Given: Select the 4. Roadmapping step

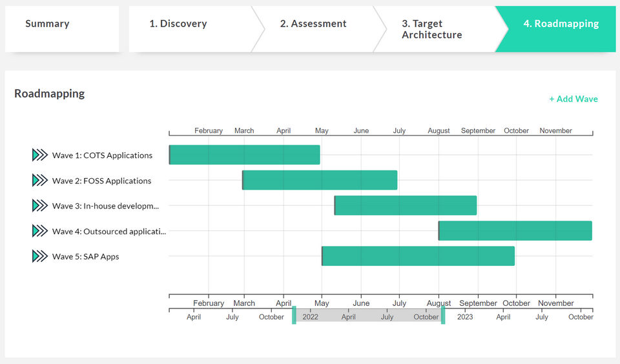Looking at the screenshot, I should click(561, 24).
